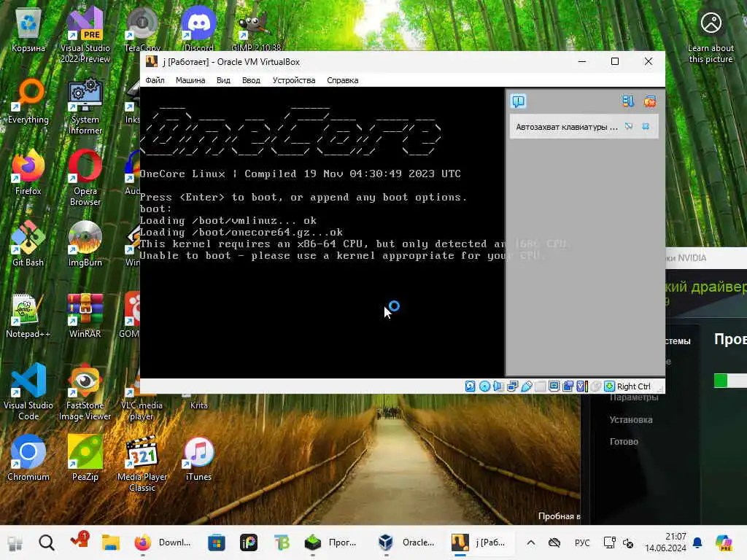This screenshot has height=560, width=747.
Task: Switch to Firefox Downl... taskbar item
Action: [x=162, y=542]
